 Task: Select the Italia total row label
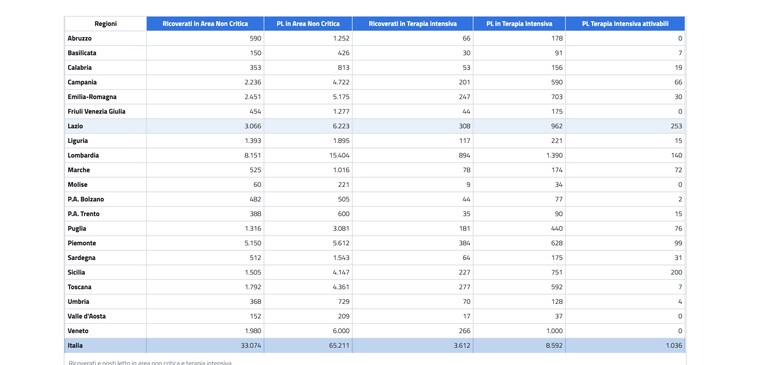75,346
